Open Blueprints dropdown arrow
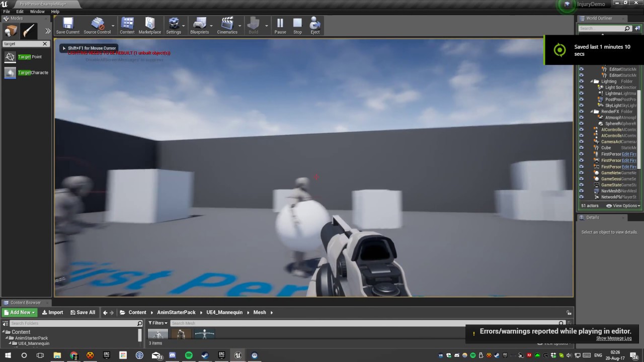The width and height of the screenshot is (644, 362). click(x=211, y=26)
